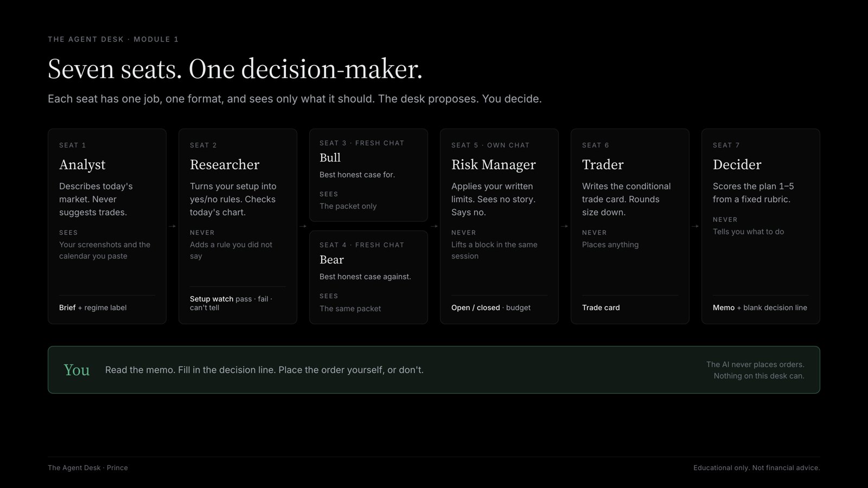Click 'SEAT 7' label above Decider
868x488 pixels.
click(x=726, y=145)
